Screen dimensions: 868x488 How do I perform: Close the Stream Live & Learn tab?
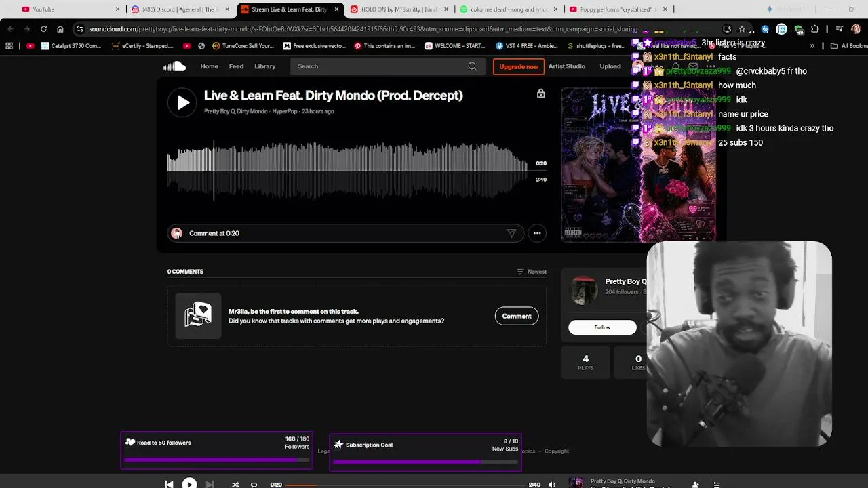click(x=336, y=9)
